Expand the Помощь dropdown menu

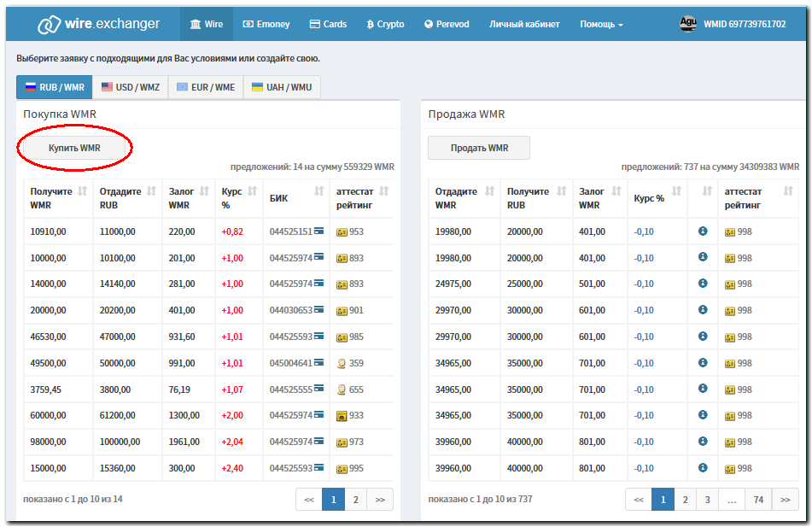[x=601, y=25]
